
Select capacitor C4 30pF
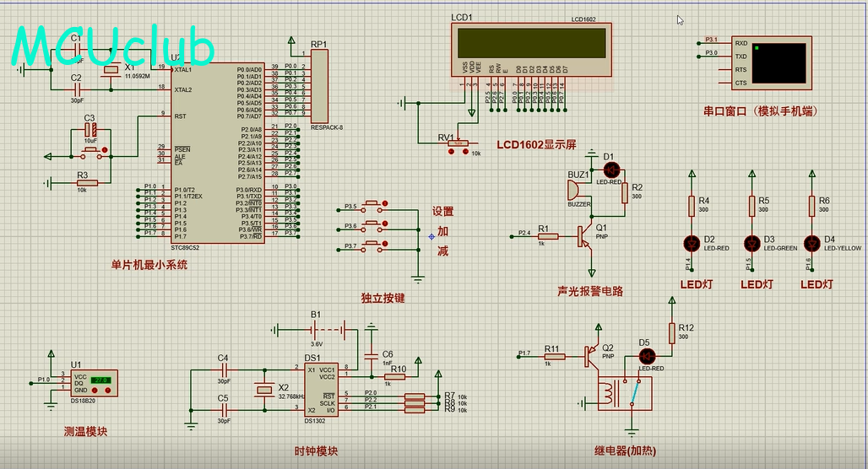[x=225, y=369]
